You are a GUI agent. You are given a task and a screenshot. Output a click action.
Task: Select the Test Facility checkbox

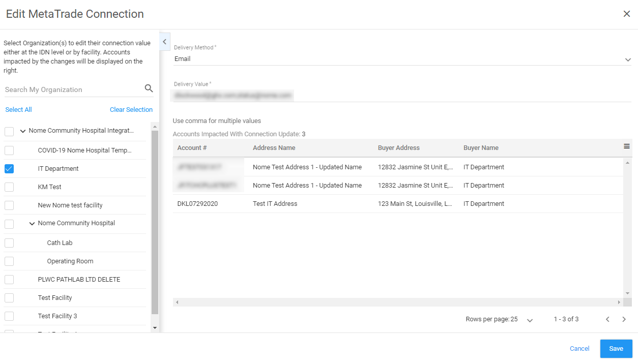click(9, 298)
